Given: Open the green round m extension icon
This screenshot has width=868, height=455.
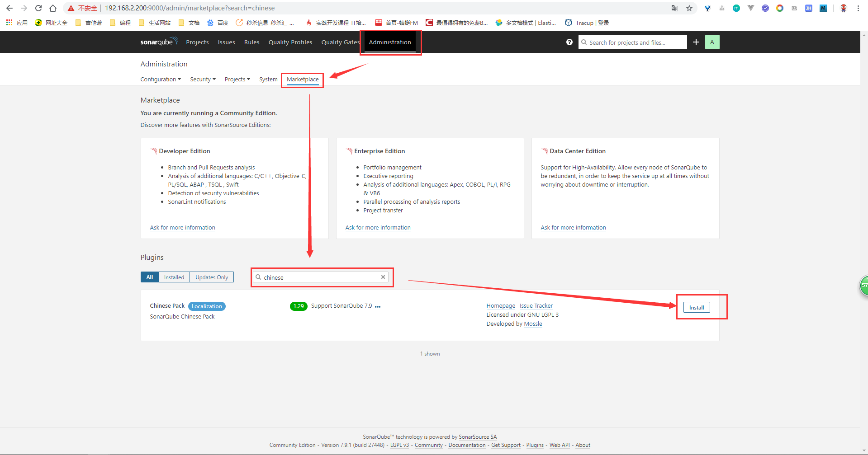Looking at the screenshot, I should [x=736, y=8].
